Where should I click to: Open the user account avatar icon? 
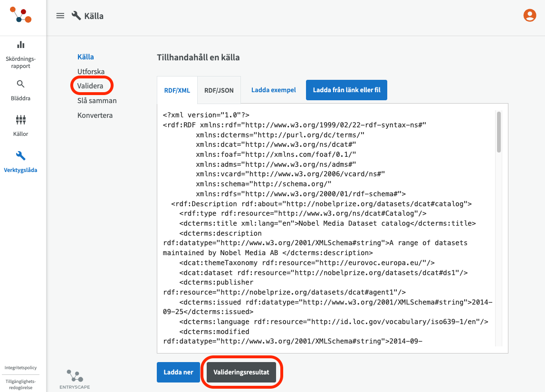(529, 16)
